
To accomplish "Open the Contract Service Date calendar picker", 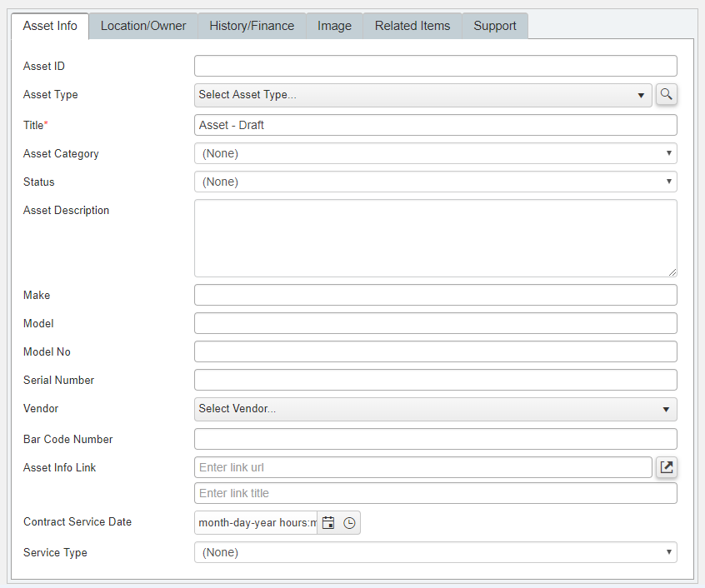I will pyautogui.click(x=328, y=523).
